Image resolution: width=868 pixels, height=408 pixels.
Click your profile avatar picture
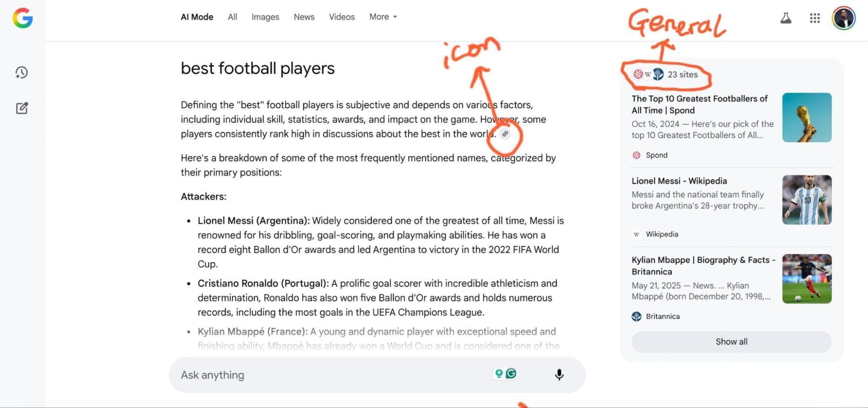pyautogui.click(x=842, y=18)
